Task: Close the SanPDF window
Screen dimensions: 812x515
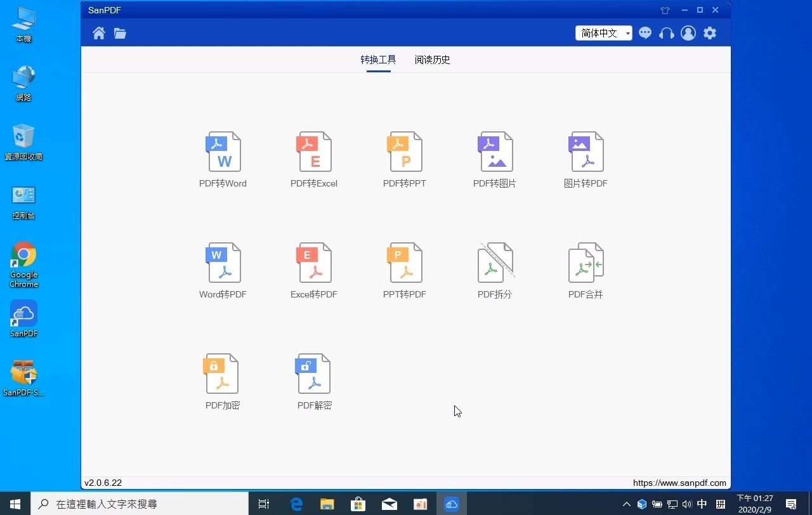Action: coord(716,10)
